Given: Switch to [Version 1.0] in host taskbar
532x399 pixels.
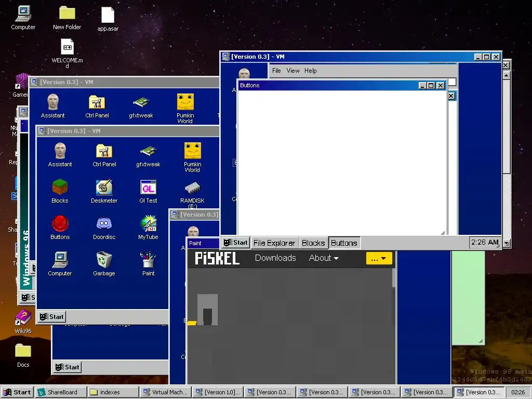Looking at the screenshot, I should coord(218,392).
